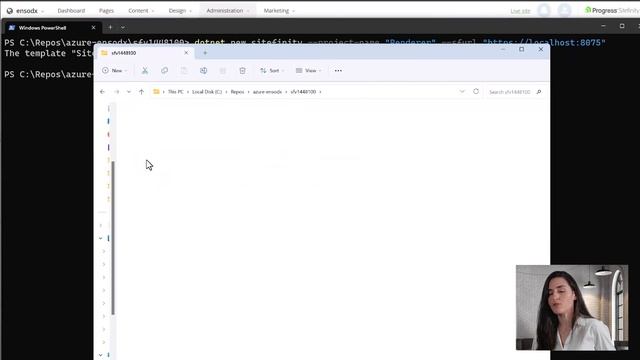Open PowerShell tab profile dropdown

click(x=123, y=27)
